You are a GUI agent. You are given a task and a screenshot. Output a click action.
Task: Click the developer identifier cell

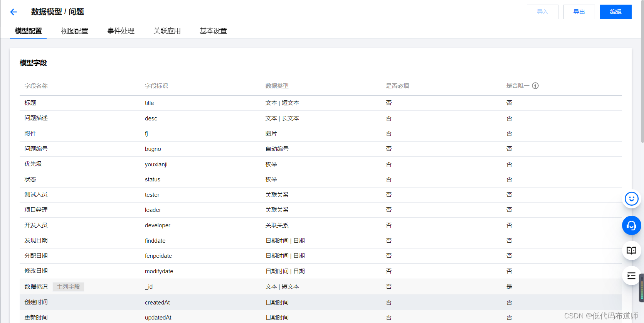[158, 225]
